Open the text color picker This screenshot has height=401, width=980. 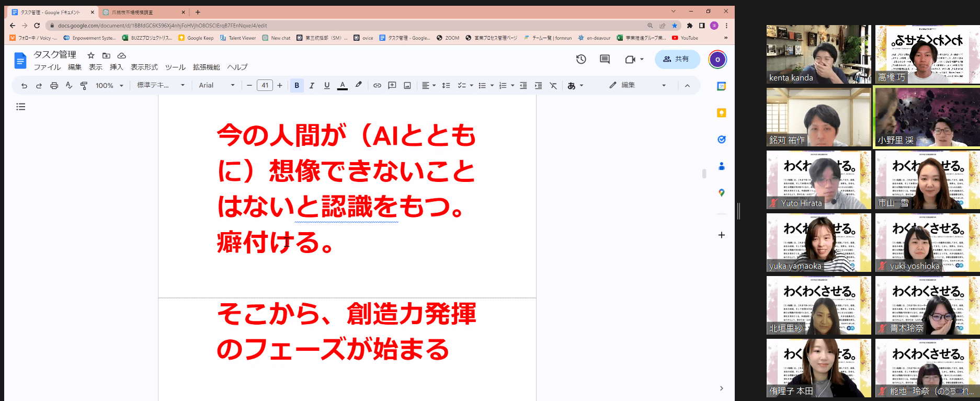tap(343, 86)
